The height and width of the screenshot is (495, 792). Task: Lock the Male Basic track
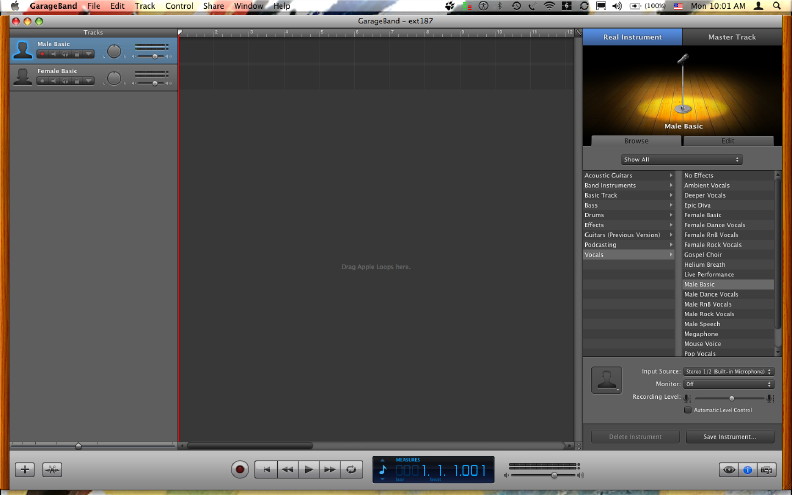coord(77,54)
